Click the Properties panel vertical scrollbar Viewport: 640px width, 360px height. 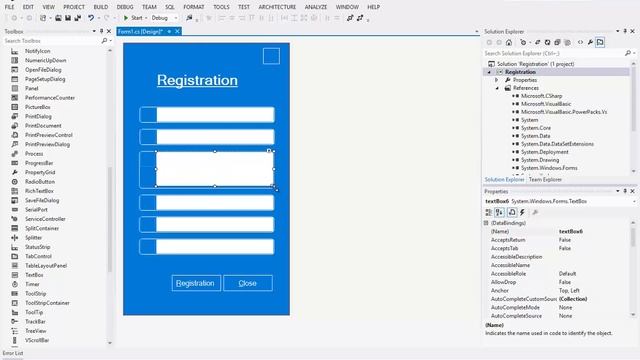633,269
